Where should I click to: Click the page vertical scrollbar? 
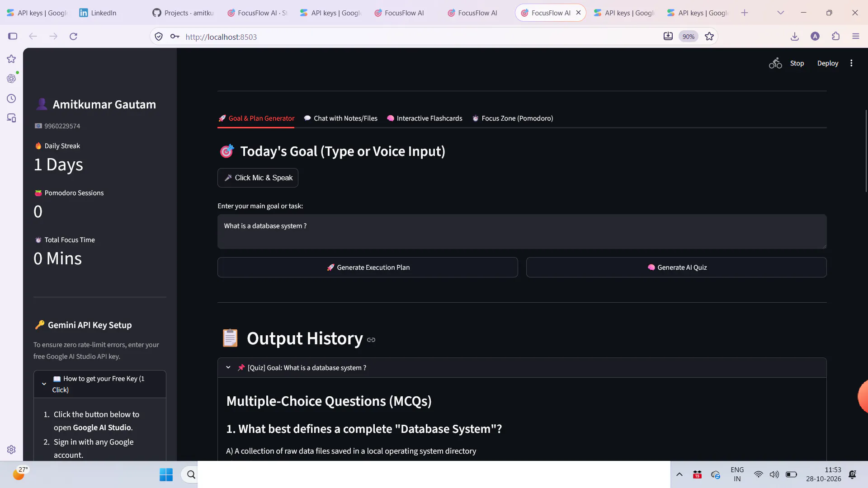[x=866, y=150]
